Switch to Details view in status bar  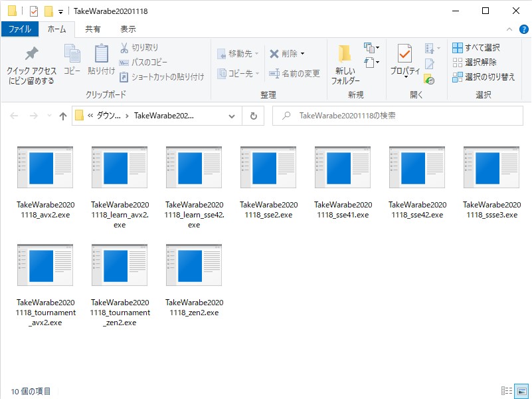point(507,391)
